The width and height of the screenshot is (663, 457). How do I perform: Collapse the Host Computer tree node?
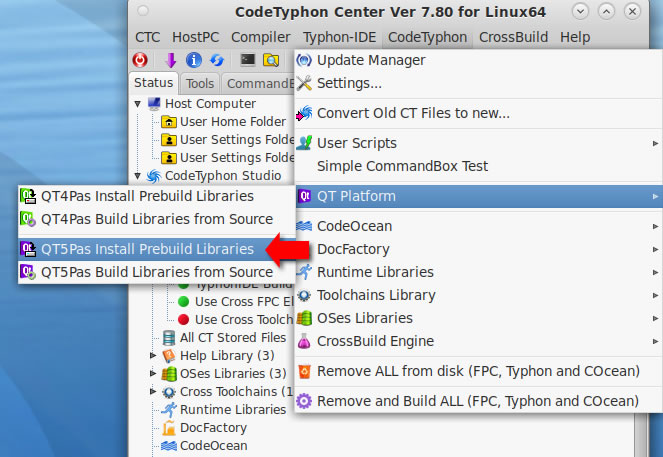tap(137, 104)
